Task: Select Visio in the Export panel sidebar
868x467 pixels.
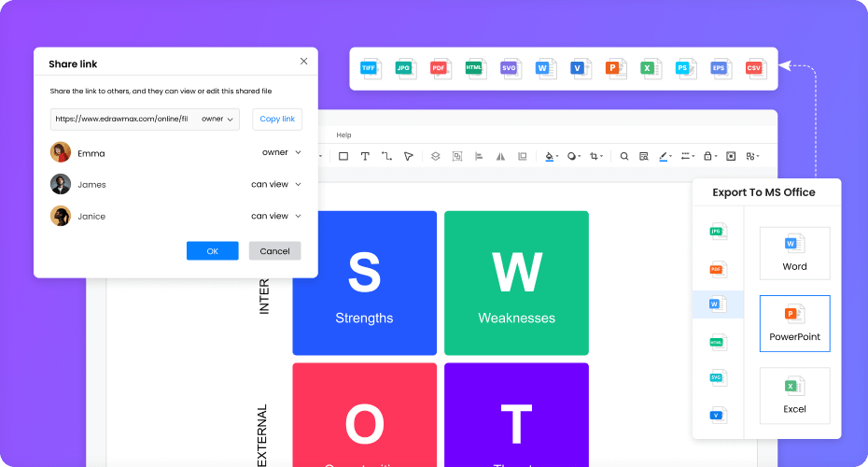Action: click(718, 415)
